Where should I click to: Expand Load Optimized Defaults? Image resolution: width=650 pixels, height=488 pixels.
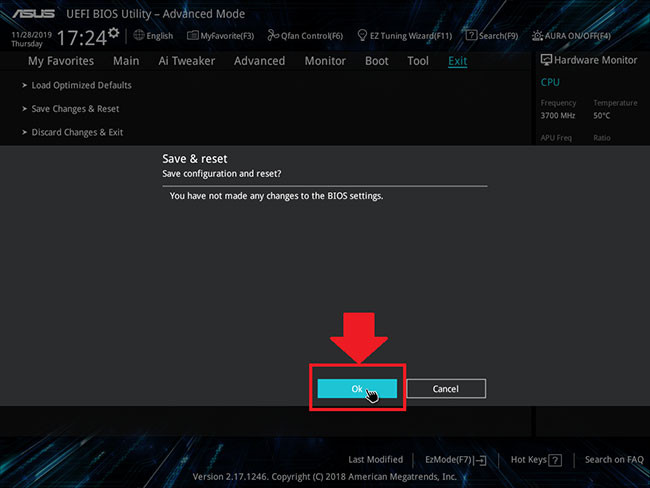[81, 85]
